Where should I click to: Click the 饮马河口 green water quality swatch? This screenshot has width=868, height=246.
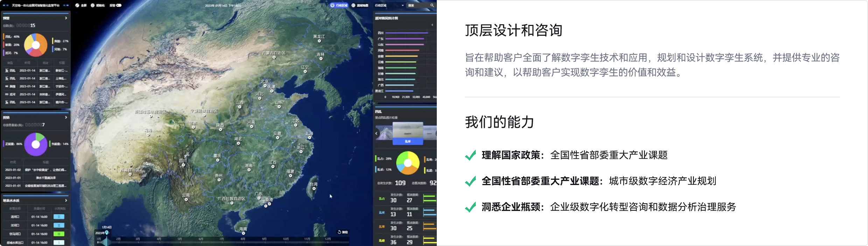pyautogui.click(x=59, y=234)
